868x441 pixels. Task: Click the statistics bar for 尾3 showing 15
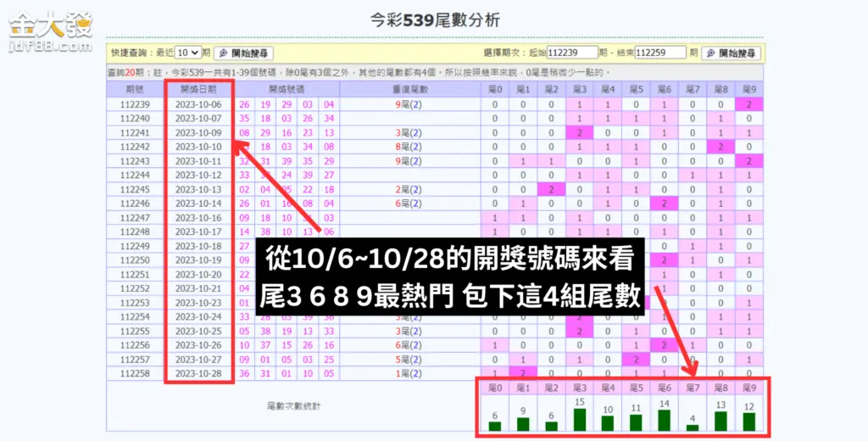coord(580,420)
